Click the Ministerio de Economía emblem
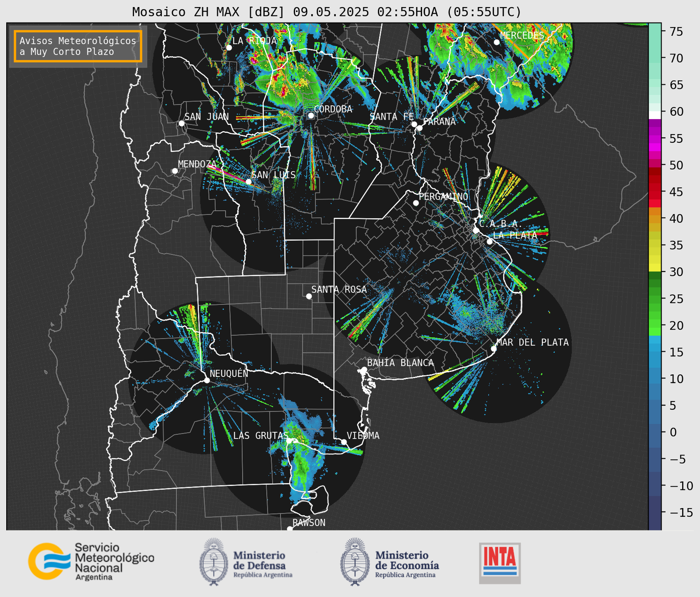 355,562
